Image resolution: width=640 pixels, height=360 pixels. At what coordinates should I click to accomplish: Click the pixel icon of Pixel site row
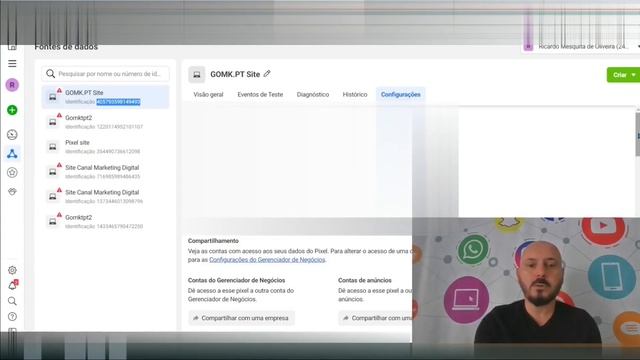tap(53, 147)
